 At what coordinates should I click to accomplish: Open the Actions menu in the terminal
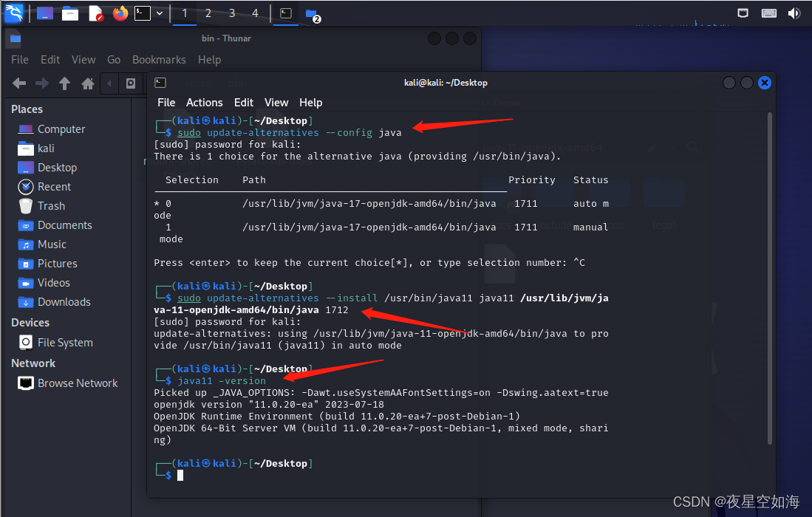(204, 103)
